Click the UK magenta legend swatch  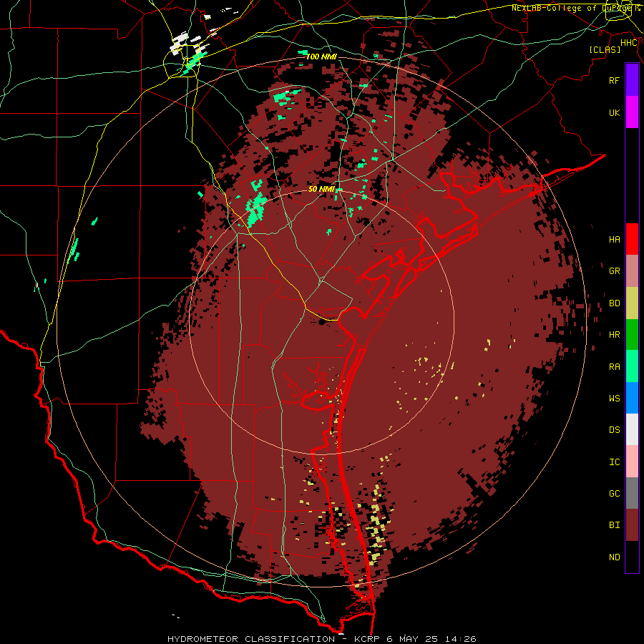pos(632,112)
